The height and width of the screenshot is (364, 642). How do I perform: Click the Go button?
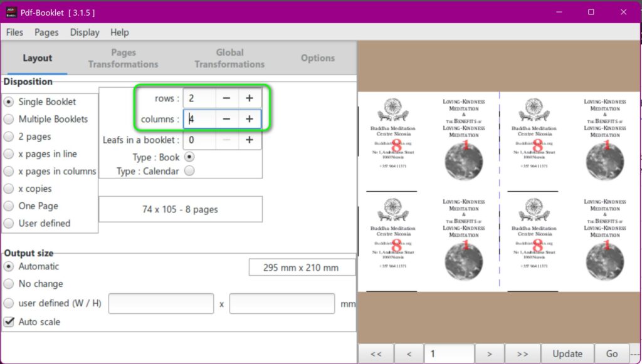612,354
